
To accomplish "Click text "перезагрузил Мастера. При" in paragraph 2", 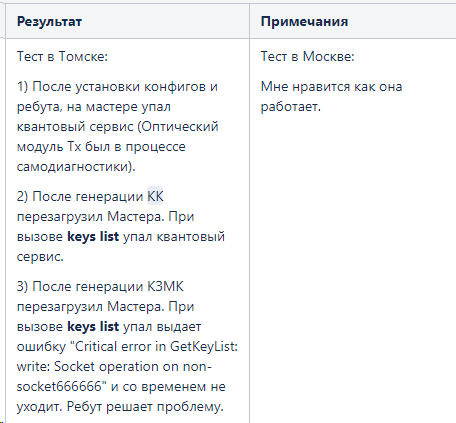I will pyautogui.click(x=105, y=216).
